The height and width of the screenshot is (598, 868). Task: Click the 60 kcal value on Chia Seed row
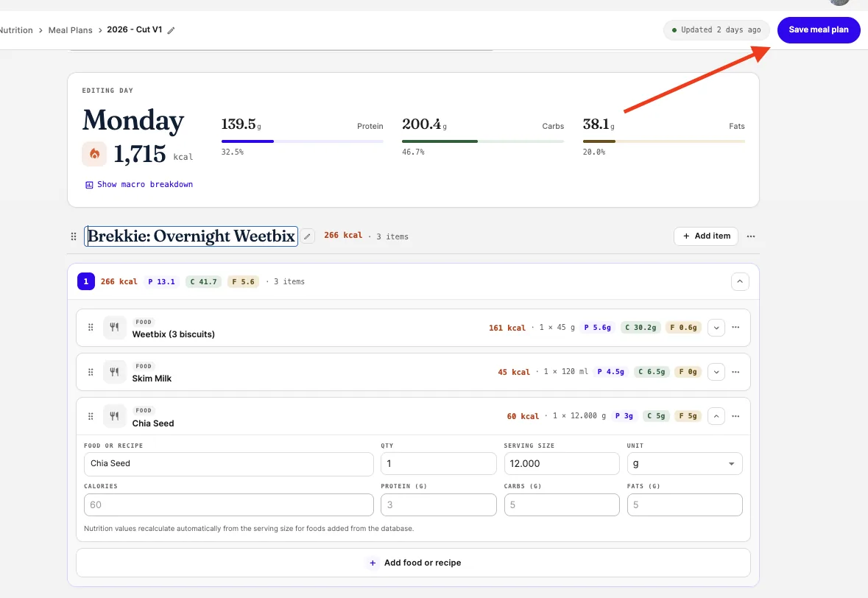click(x=523, y=416)
